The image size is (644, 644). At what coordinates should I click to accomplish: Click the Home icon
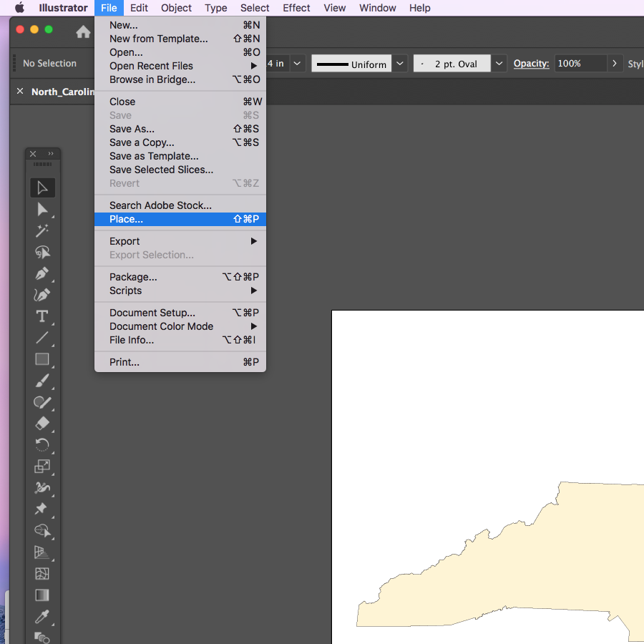click(84, 31)
